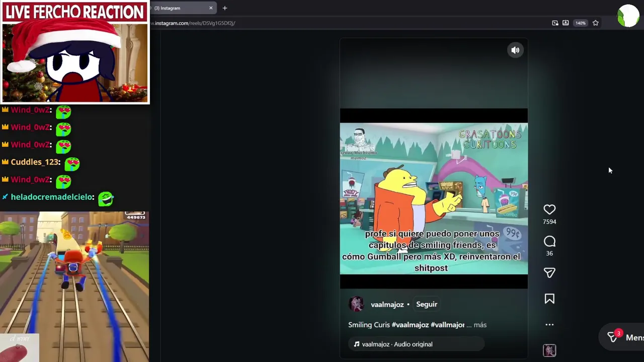This screenshot has width=644, height=362.
Task: Click heladocremadelcielo chat username
Action: point(52,197)
